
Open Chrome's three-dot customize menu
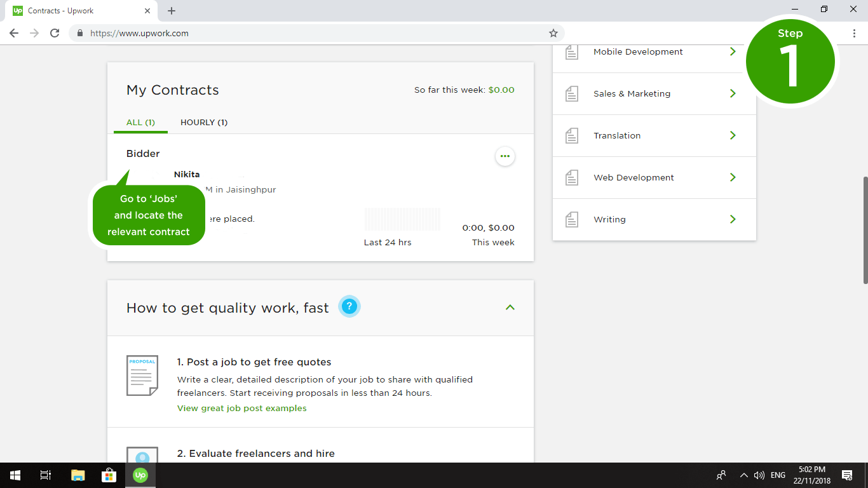(x=853, y=33)
